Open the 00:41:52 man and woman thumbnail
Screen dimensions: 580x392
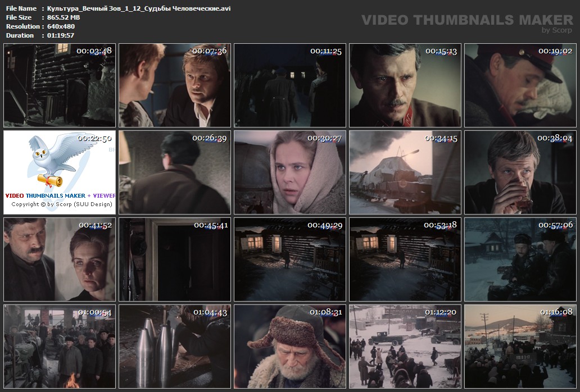[59, 259]
